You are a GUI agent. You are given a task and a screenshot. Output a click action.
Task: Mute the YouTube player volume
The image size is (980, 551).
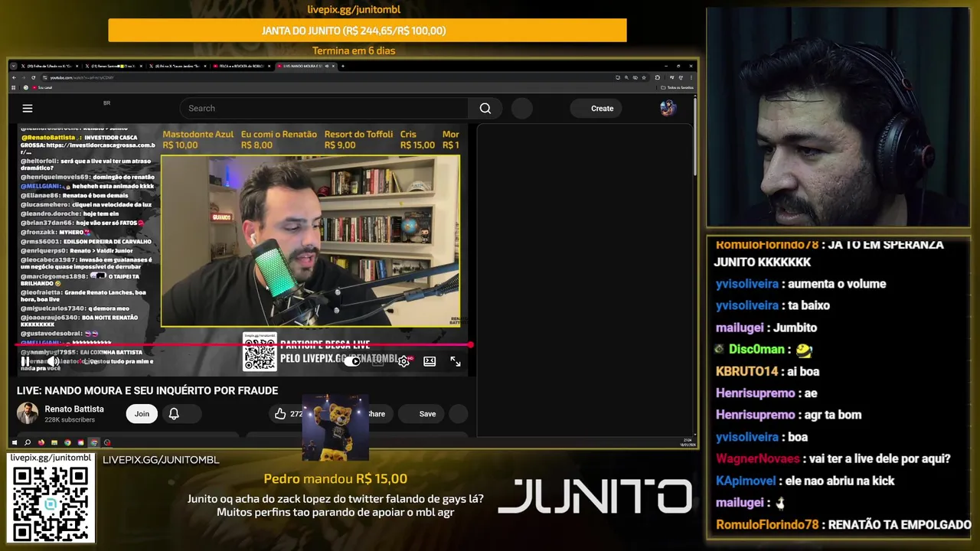pos(53,361)
